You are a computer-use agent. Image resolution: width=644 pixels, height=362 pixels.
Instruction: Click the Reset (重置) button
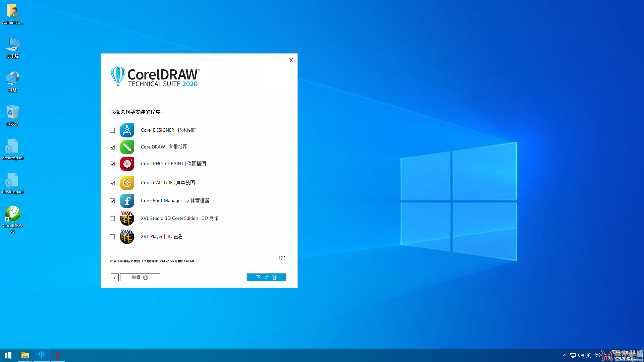[140, 277]
